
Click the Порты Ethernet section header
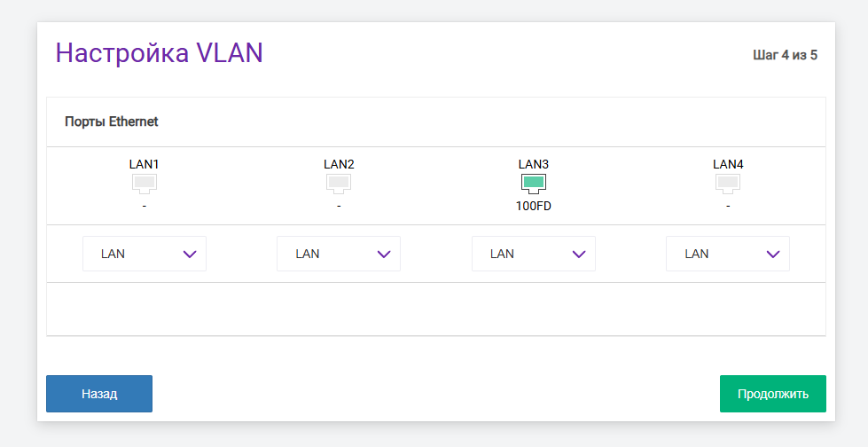tap(112, 122)
